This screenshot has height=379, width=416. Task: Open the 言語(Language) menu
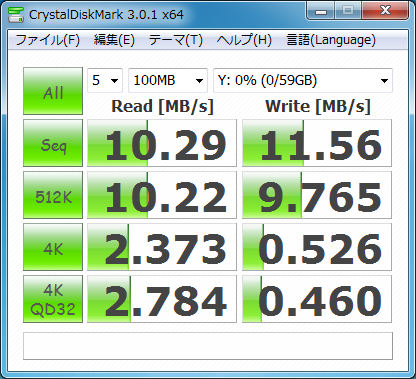[x=331, y=40]
